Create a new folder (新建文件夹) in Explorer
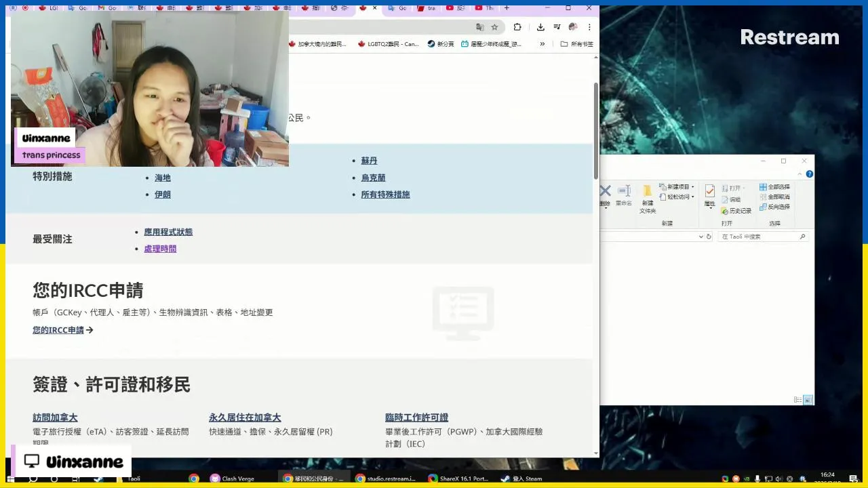The height and width of the screenshot is (488, 868). pyautogui.click(x=648, y=199)
